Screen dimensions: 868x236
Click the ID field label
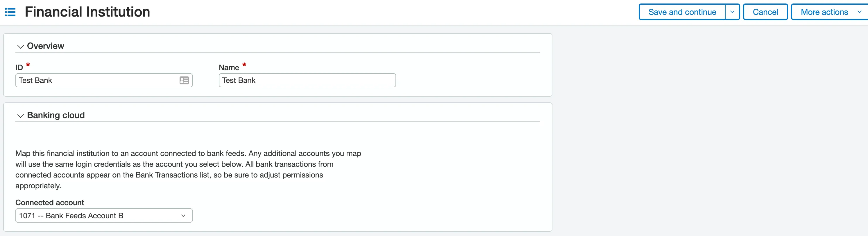(x=19, y=68)
